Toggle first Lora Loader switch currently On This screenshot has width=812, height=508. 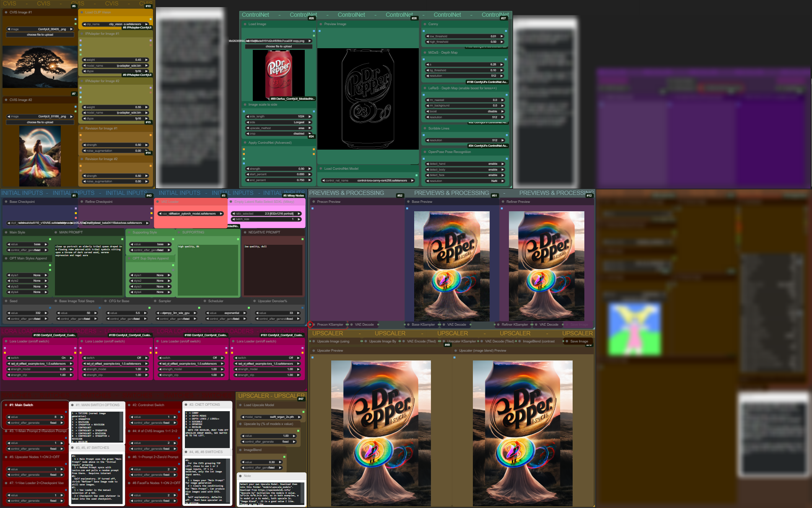[x=40, y=358]
